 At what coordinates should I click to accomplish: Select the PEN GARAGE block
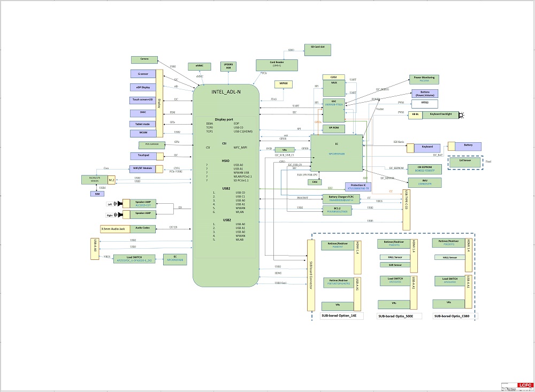(x=152, y=145)
